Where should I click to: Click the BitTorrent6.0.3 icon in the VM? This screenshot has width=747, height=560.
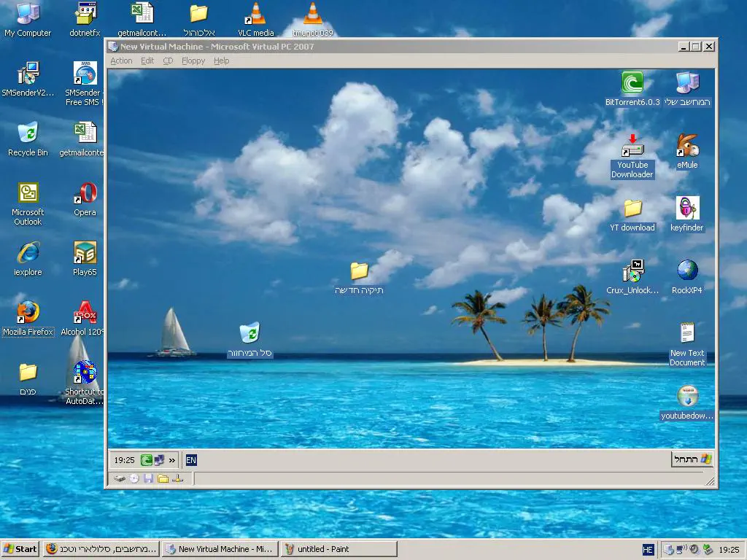pyautogui.click(x=632, y=82)
